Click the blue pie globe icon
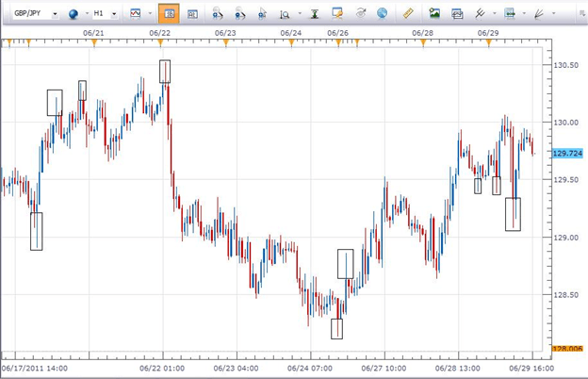Screen dimensions: 588x379 [383, 13]
